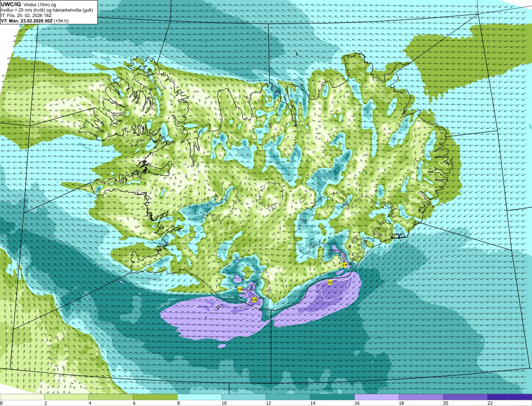Click the legend scale label '4'
The height and width of the screenshot is (406, 532).
click(x=90, y=403)
